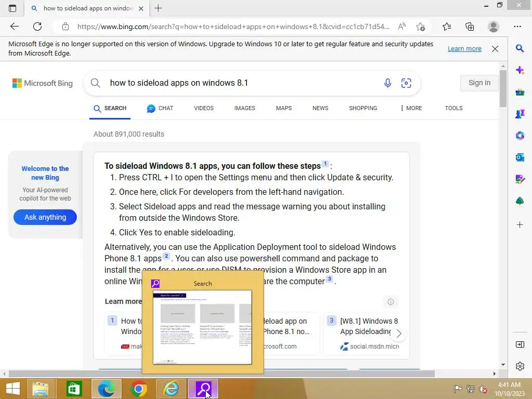Dismiss the Edge unsupported notification bar
Image resolution: width=532 pixels, height=399 pixels.
pos(495,49)
